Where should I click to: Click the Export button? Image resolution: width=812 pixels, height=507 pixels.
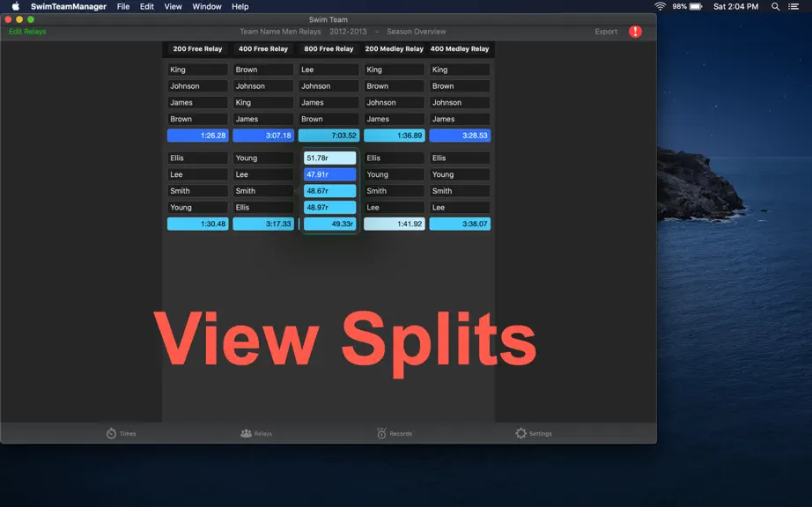pos(606,32)
